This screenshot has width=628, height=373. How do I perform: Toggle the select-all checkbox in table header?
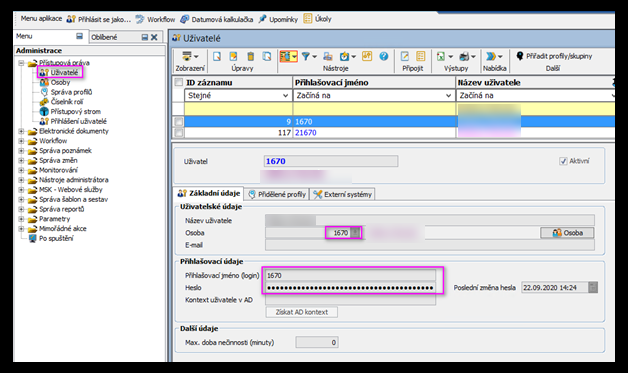179,83
